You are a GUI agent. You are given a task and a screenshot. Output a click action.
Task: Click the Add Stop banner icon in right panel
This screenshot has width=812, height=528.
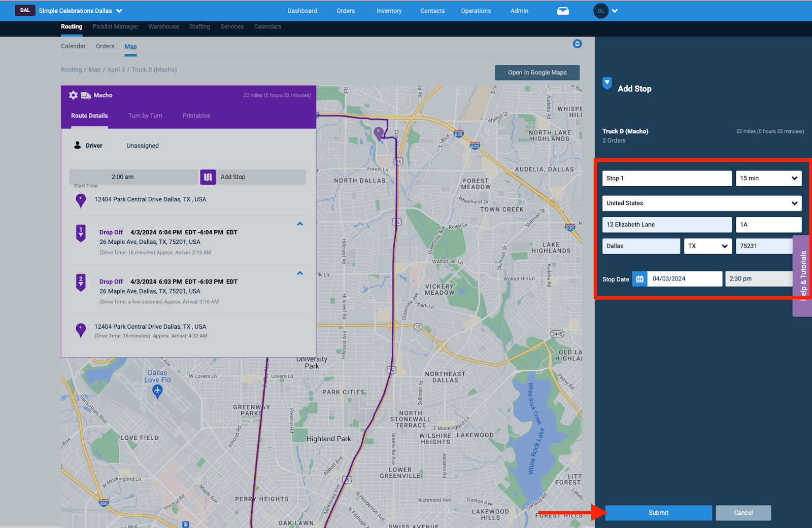click(607, 84)
